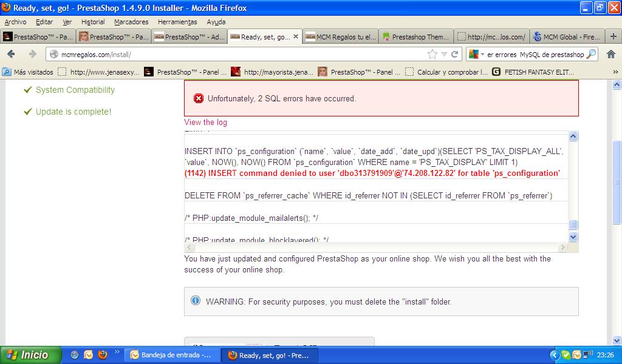
Task: Open 'Calcular y comprobar l...' bookmark
Action: click(446, 72)
